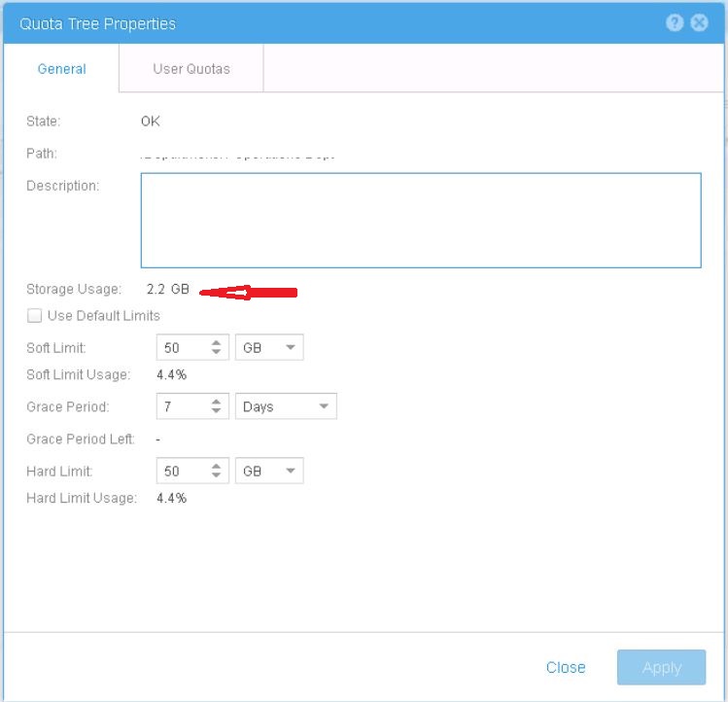Open the Hard Limit unit dropdown

point(269,471)
